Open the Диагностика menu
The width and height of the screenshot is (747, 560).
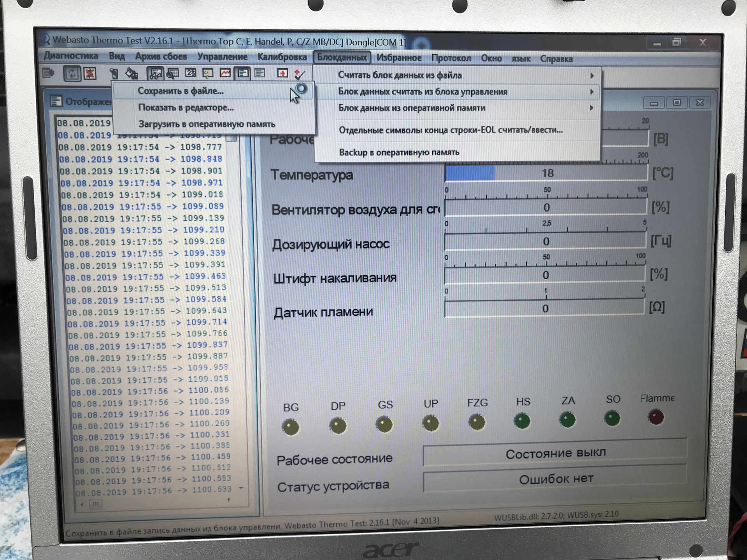coord(71,56)
